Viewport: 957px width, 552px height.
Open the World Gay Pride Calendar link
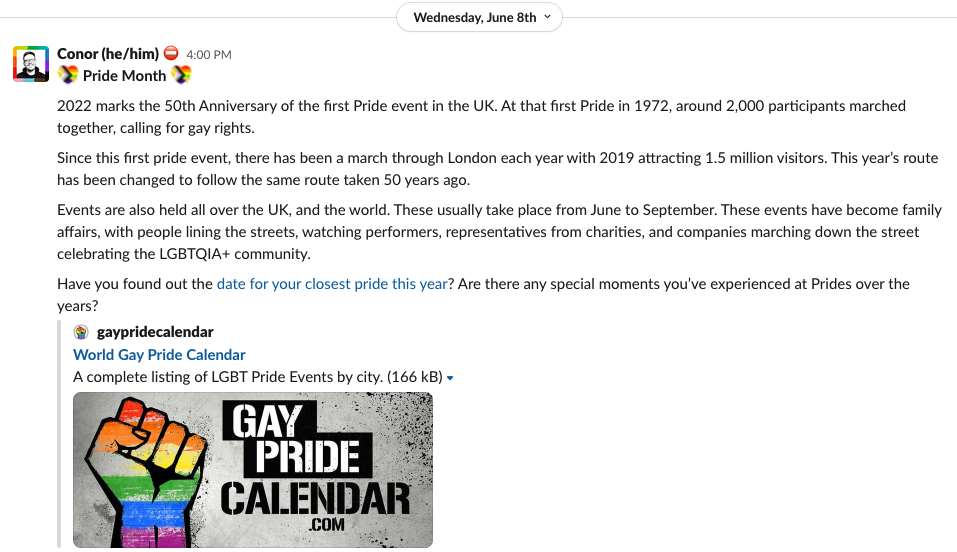pyautogui.click(x=159, y=355)
